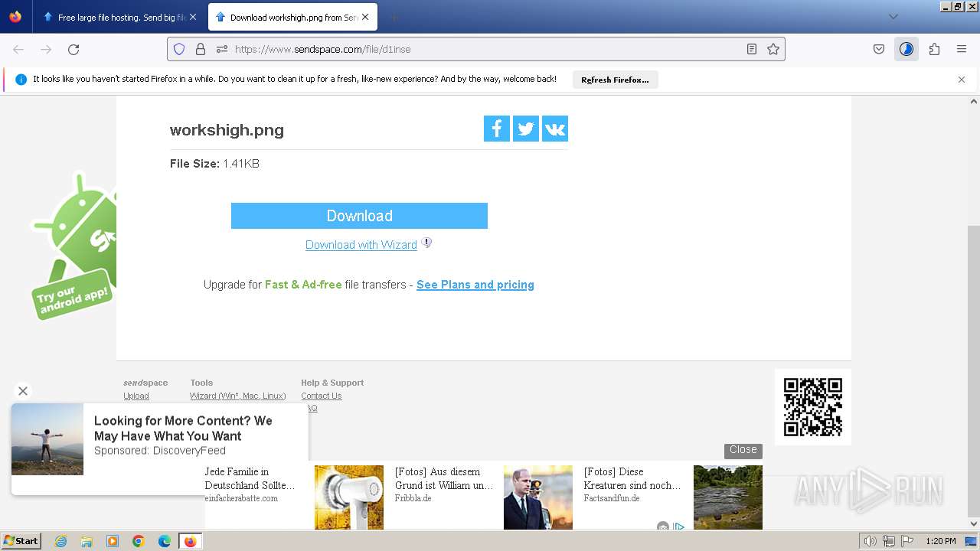Click the workshigh.png file name

click(x=227, y=130)
